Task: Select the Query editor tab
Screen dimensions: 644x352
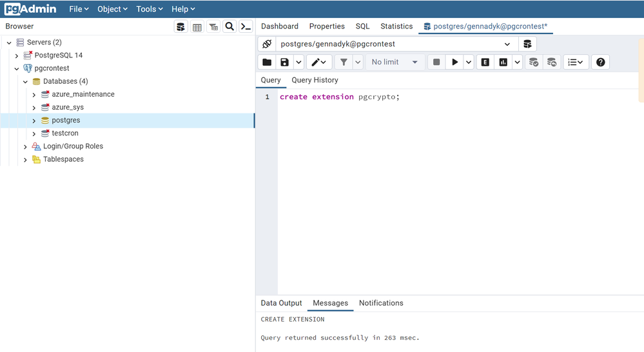Action: coord(271,80)
